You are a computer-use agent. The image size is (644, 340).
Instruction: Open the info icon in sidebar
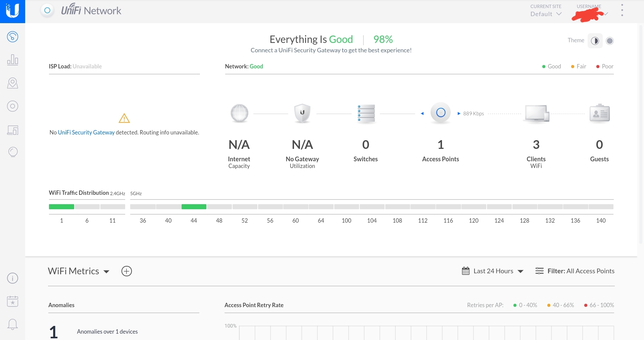click(x=12, y=278)
